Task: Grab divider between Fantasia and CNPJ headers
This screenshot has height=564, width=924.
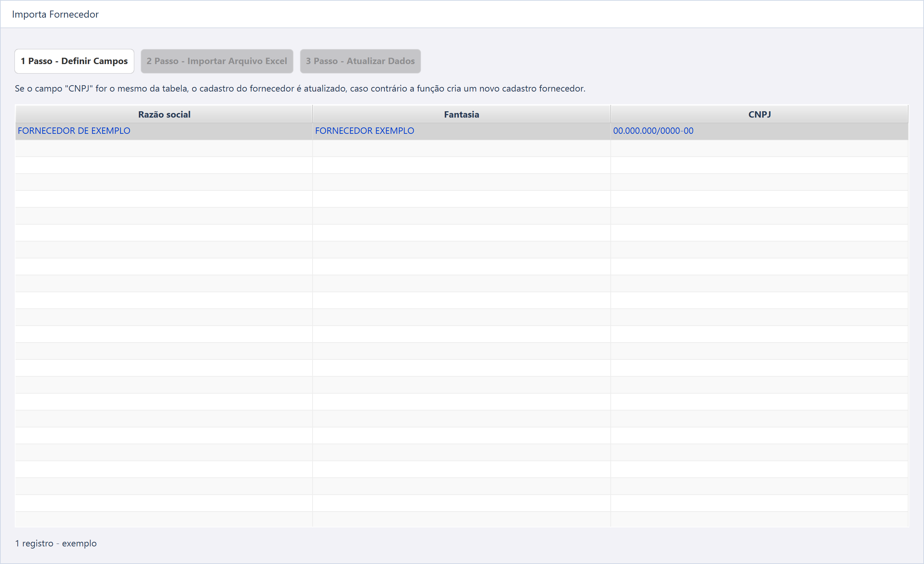Action: (x=610, y=114)
